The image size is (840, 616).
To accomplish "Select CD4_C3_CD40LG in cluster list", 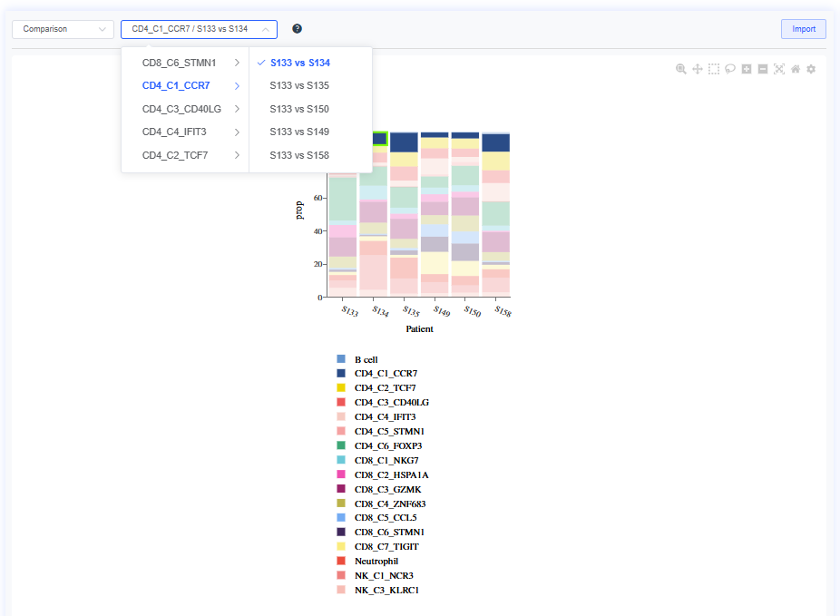I will [x=181, y=109].
